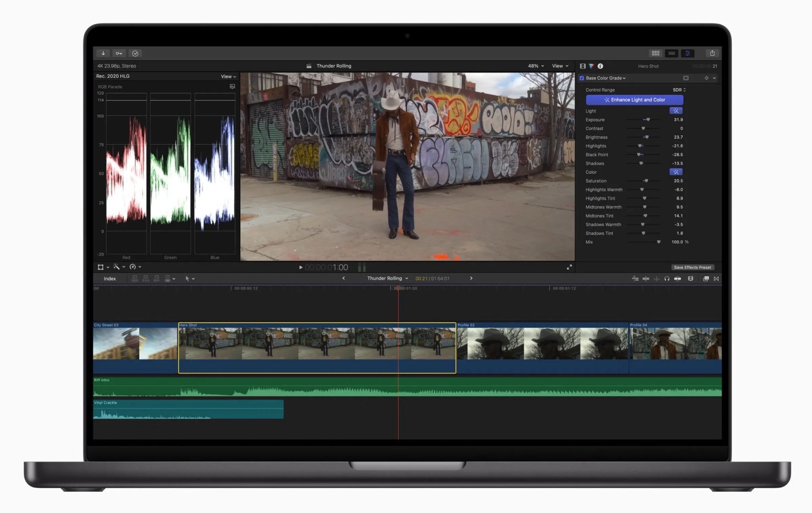Open the 48% zoom level dropdown
The width and height of the screenshot is (812, 513).
pyautogui.click(x=535, y=66)
